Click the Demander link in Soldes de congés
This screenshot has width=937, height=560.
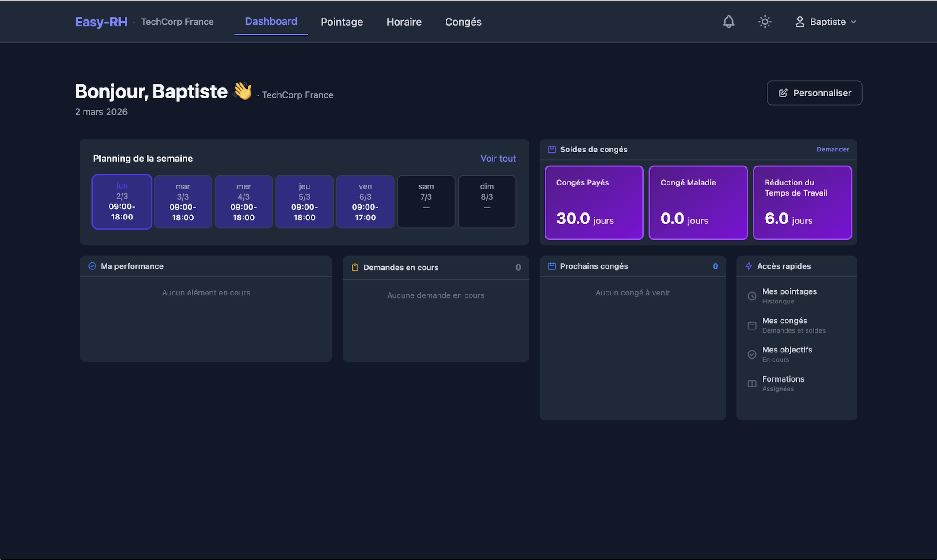pos(833,149)
